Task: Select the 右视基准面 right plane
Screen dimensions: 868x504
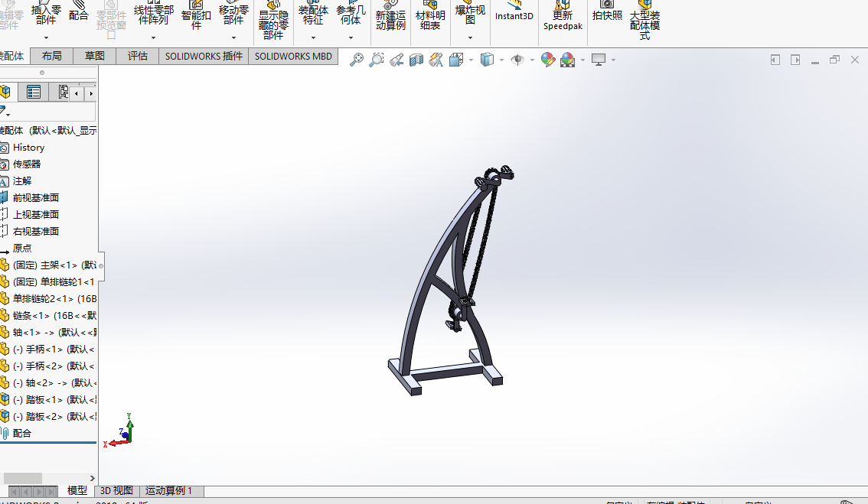Action: pos(36,232)
